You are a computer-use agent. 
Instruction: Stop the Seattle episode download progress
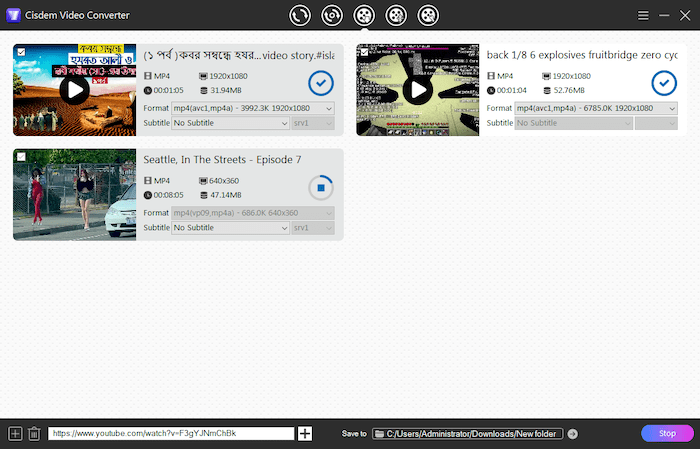(x=320, y=187)
